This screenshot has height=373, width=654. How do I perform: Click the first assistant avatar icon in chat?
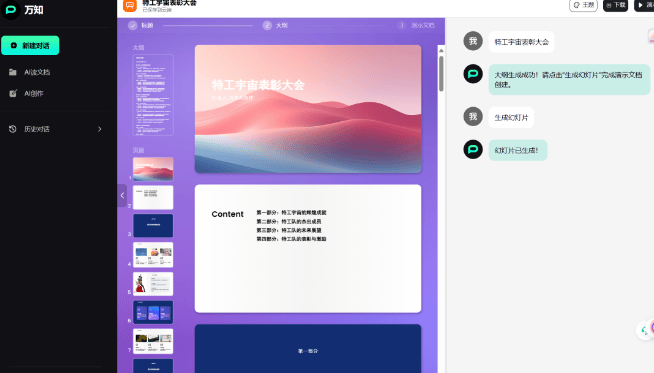[473, 74]
